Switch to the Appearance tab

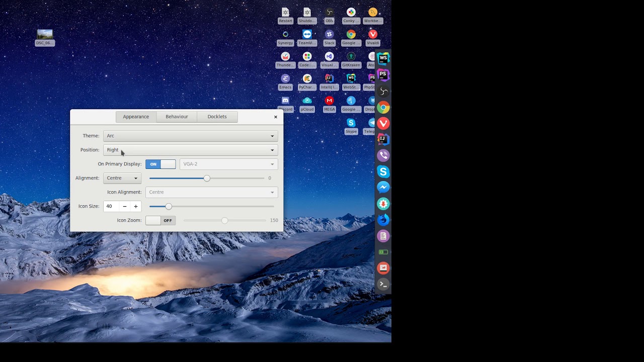pyautogui.click(x=136, y=117)
